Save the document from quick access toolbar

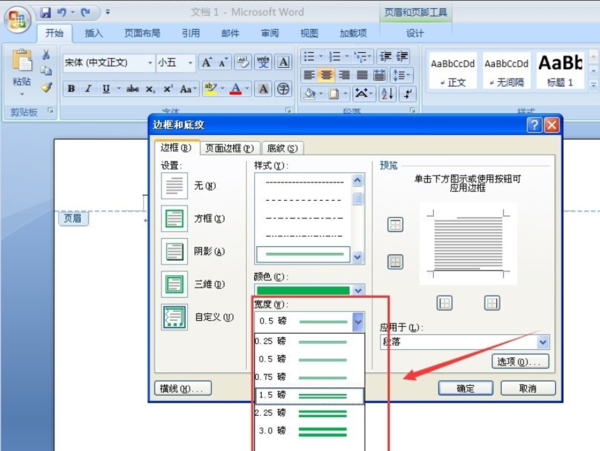click(x=45, y=13)
